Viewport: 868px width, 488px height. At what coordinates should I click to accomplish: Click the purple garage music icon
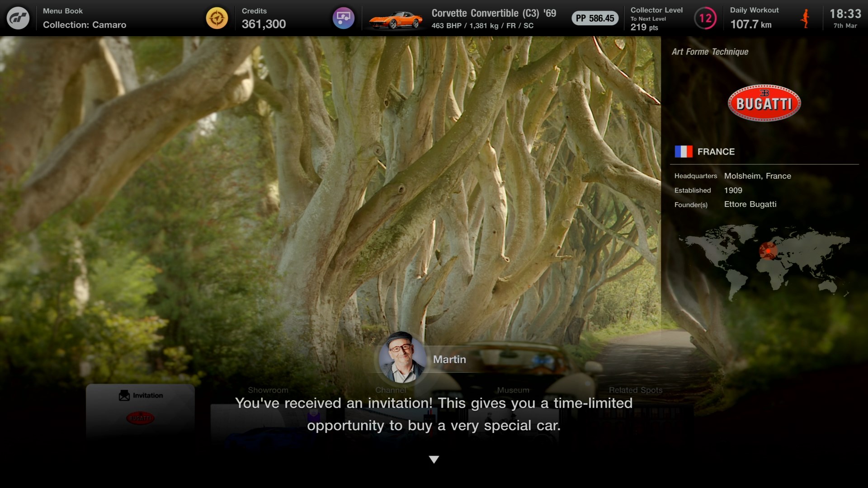click(x=344, y=18)
